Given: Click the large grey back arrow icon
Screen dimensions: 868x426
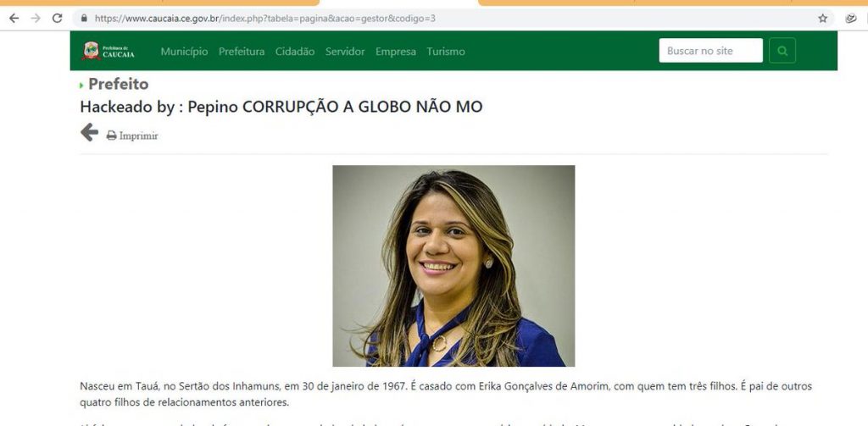Looking at the screenshot, I should click(89, 133).
